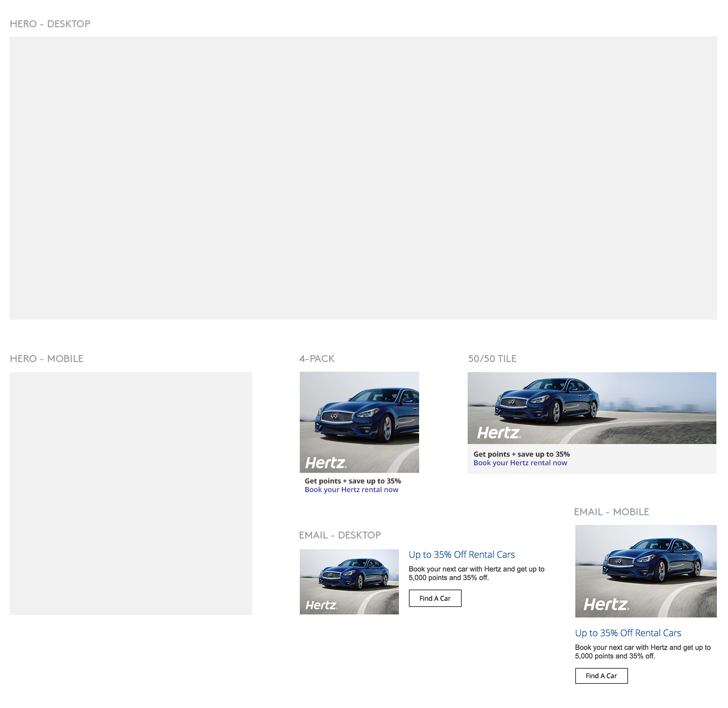The image size is (728, 708).
Task: Select the blue car in the 50/50 tile banner
Action: click(547, 401)
